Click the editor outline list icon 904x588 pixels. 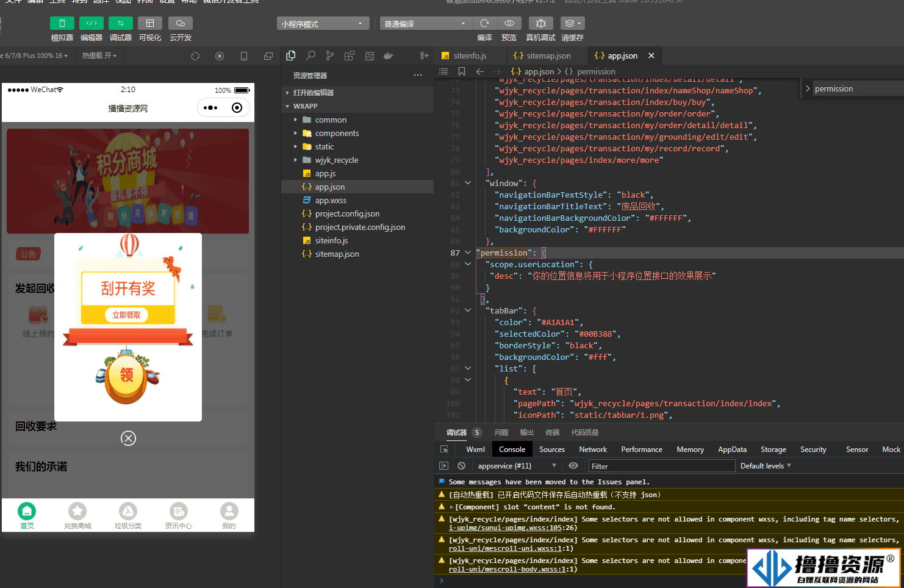click(x=443, y=71)
